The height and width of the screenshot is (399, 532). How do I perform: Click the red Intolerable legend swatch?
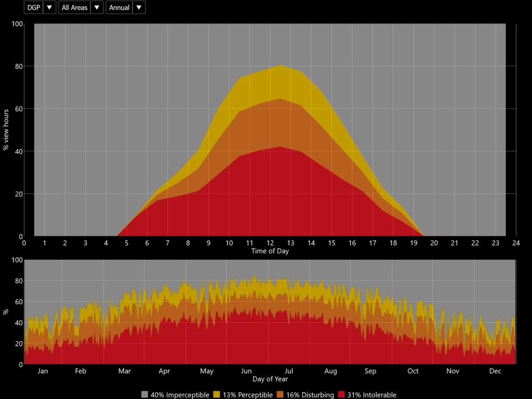(x=342, y=395)
